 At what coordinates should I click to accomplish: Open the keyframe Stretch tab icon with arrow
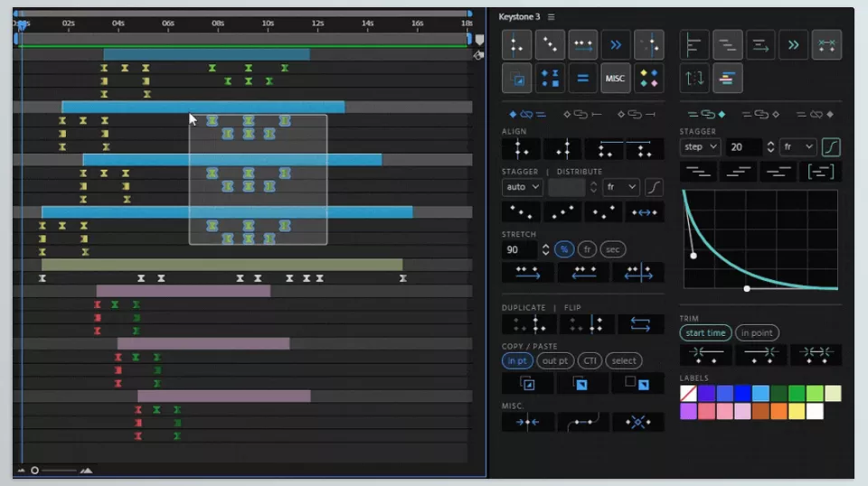(583, 45)
